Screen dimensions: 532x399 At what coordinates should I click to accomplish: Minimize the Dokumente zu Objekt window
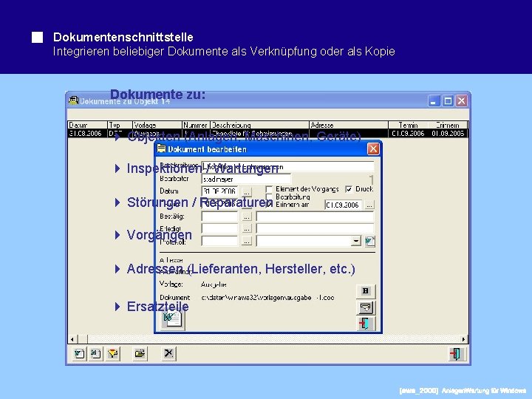tap(434, 100)
